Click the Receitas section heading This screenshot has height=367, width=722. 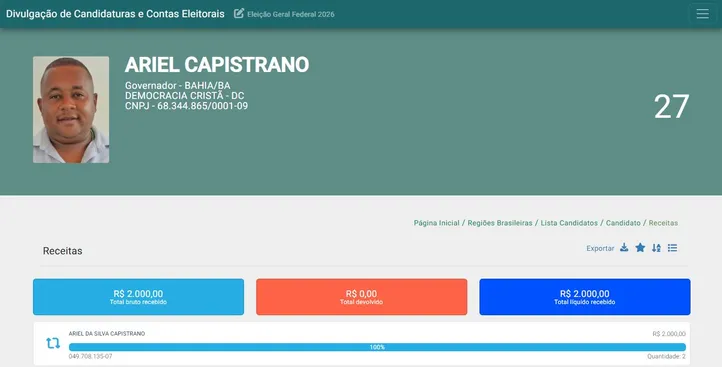coord(63,251)
